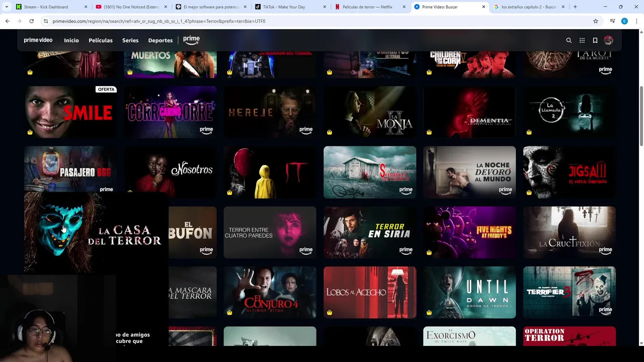Open Terrifier 3 thumbnail

[570, 293]
